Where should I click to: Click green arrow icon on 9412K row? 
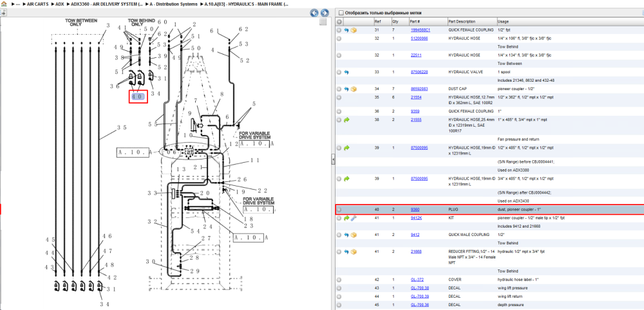pyautogui.click(x=346, y=218)
